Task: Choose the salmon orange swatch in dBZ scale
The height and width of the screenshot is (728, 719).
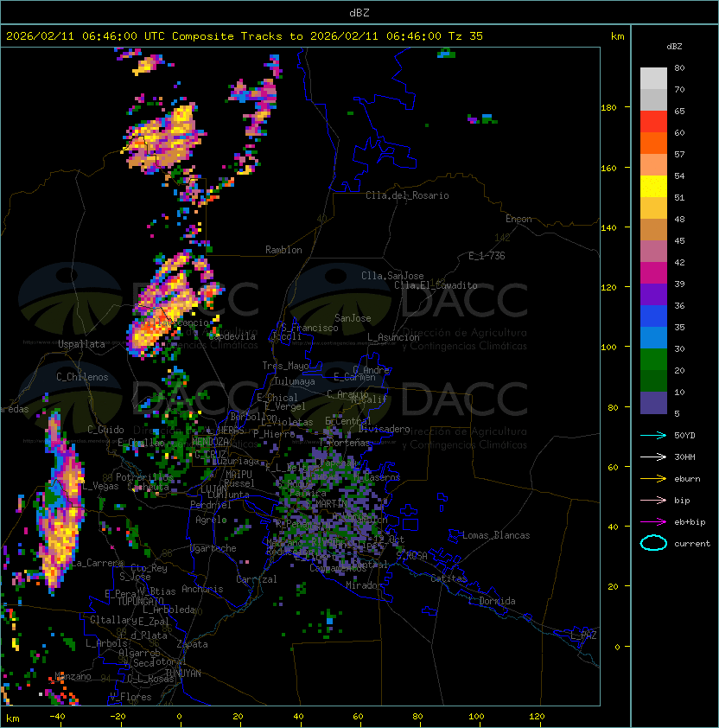Action: (x=653, y=165)
